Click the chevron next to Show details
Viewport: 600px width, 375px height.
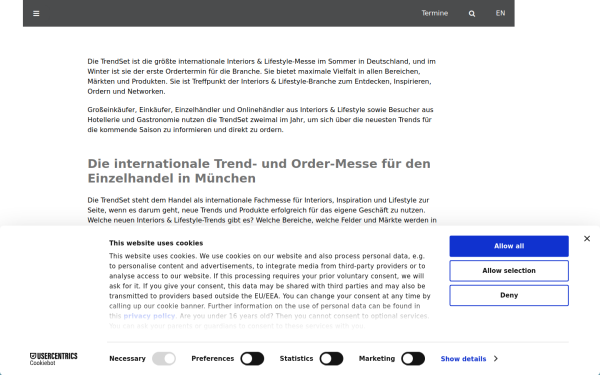point(496,359)
